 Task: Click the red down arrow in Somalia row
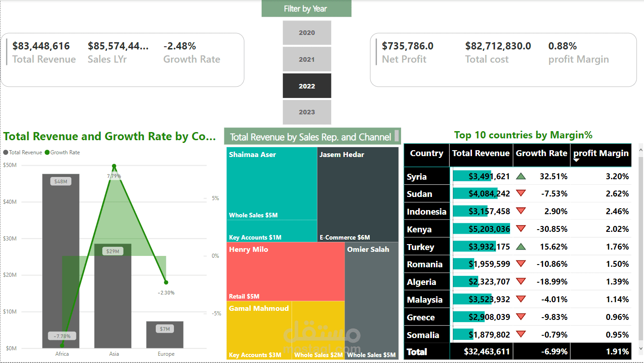pos(521,334)
